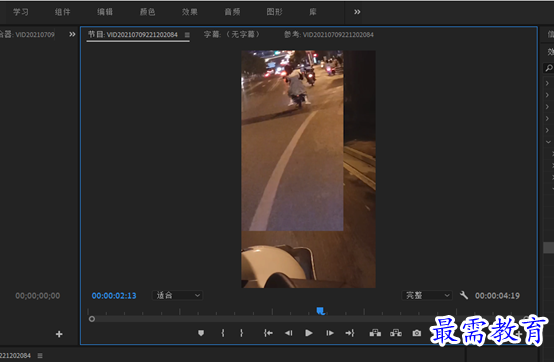Click the 00:00:04:19 duration timecode

coord(497,296)
